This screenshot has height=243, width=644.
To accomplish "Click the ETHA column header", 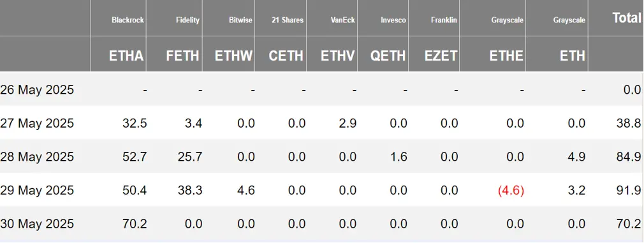I will click(x=126, y=56).
